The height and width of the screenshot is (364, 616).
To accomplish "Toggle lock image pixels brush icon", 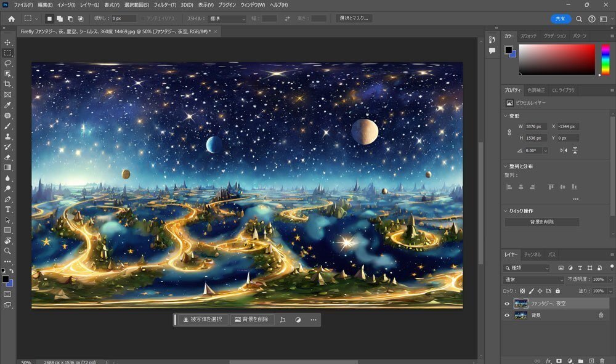I will pyautogui.click(x=531, y=291).
